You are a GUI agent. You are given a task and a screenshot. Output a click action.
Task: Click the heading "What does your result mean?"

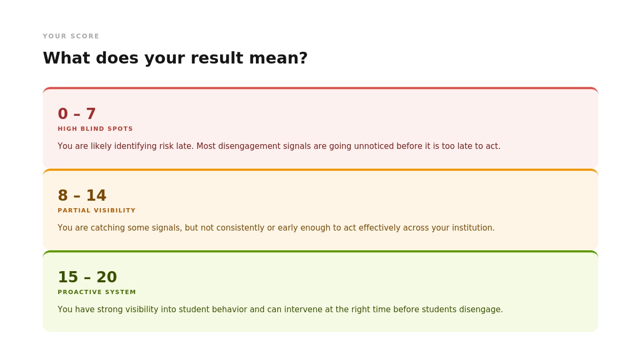click(175, 58)
